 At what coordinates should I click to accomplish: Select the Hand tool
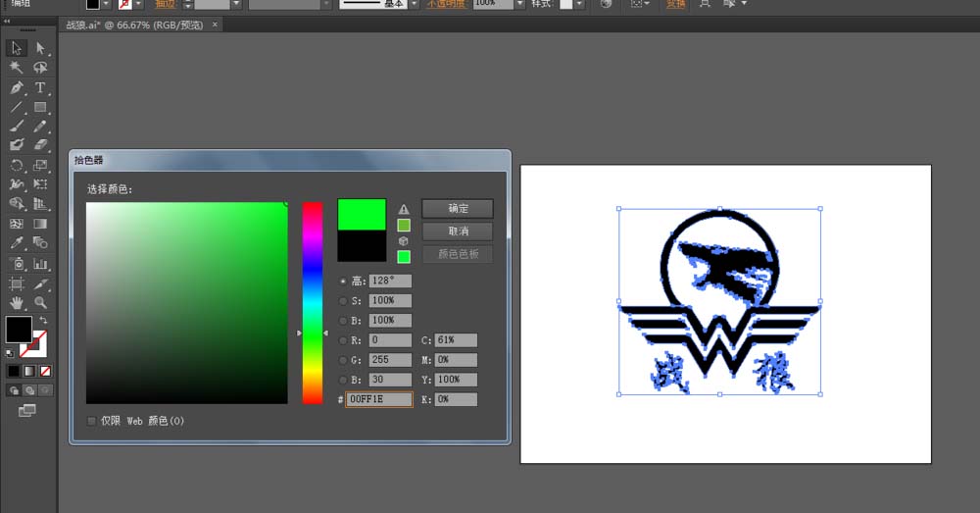[17, 303]
